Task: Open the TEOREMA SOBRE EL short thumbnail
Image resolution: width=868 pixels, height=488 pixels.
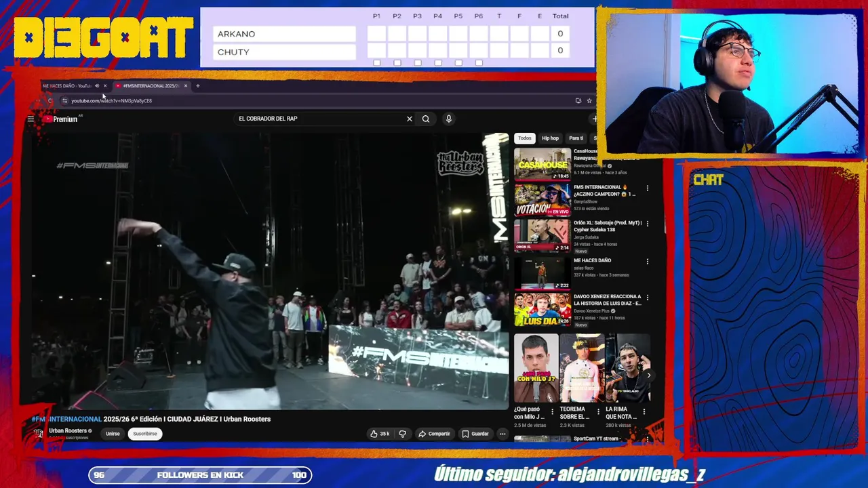Action: (582, 368)
